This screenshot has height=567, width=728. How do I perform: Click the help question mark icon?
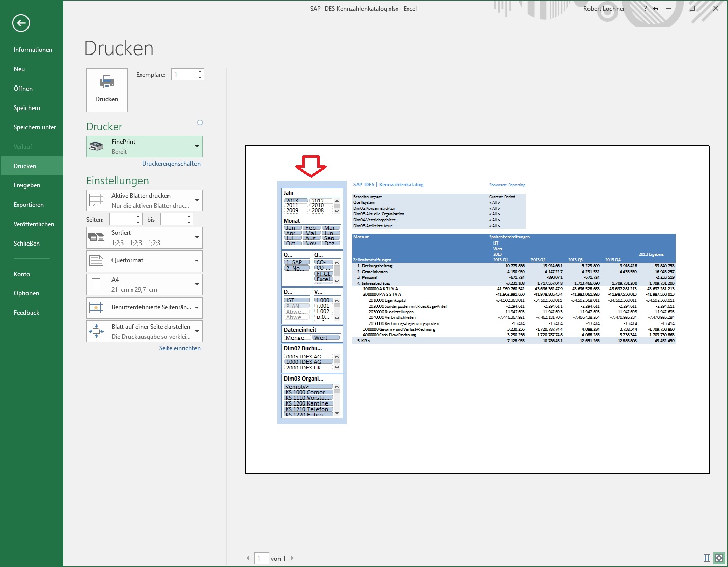[645, 8]
